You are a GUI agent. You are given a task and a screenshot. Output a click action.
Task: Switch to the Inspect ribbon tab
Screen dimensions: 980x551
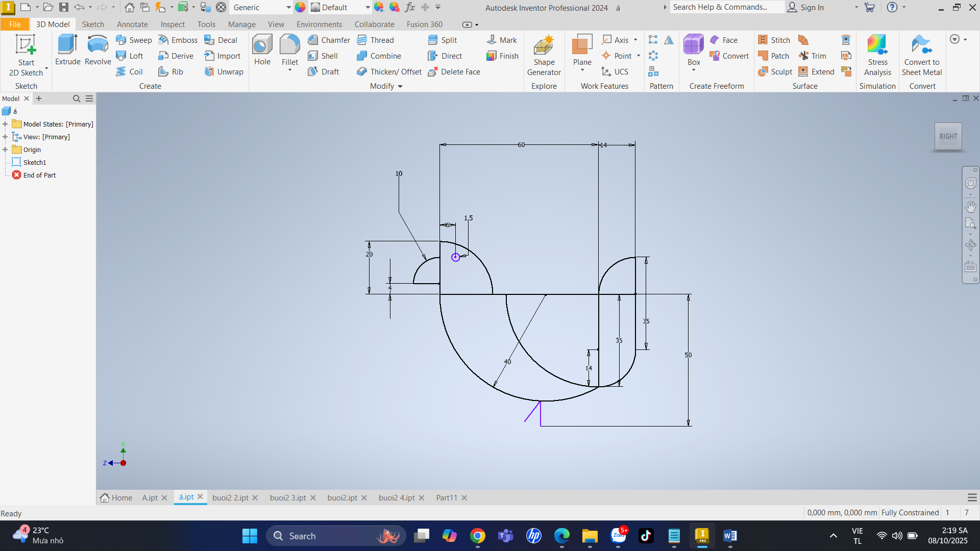[x=173, y=24]
